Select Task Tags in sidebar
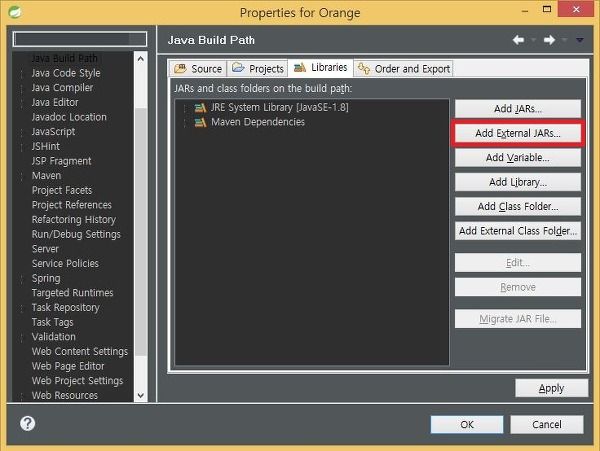The image size is (600, 451). pos(52,322)
